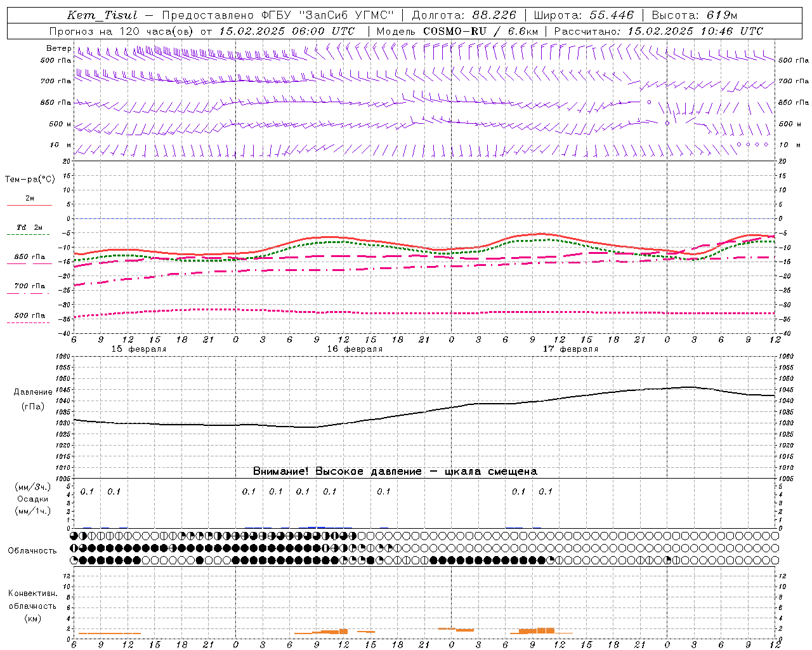The width and height of the screenshot is (812, 650).
Task: Click the 17 февраля date label
Action: [x=570, y=349]
